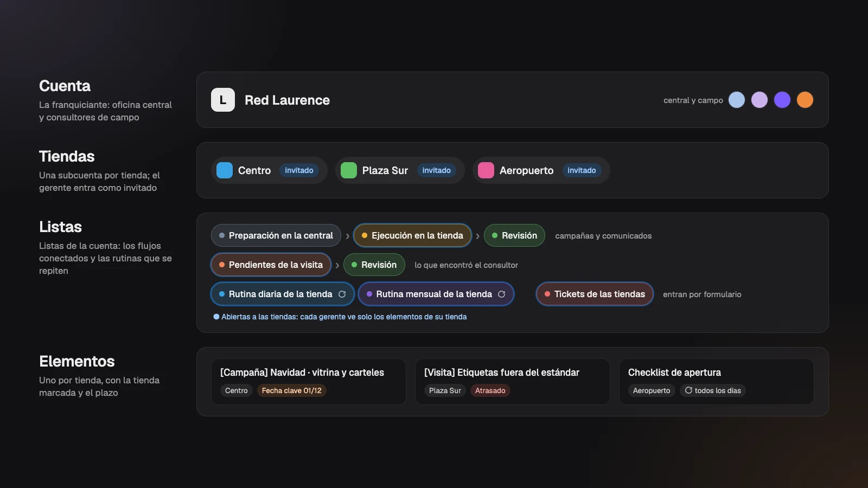The image size is (868, 488).
Task: Open the Pendientes de la visita list
Action: coord(271,265)
